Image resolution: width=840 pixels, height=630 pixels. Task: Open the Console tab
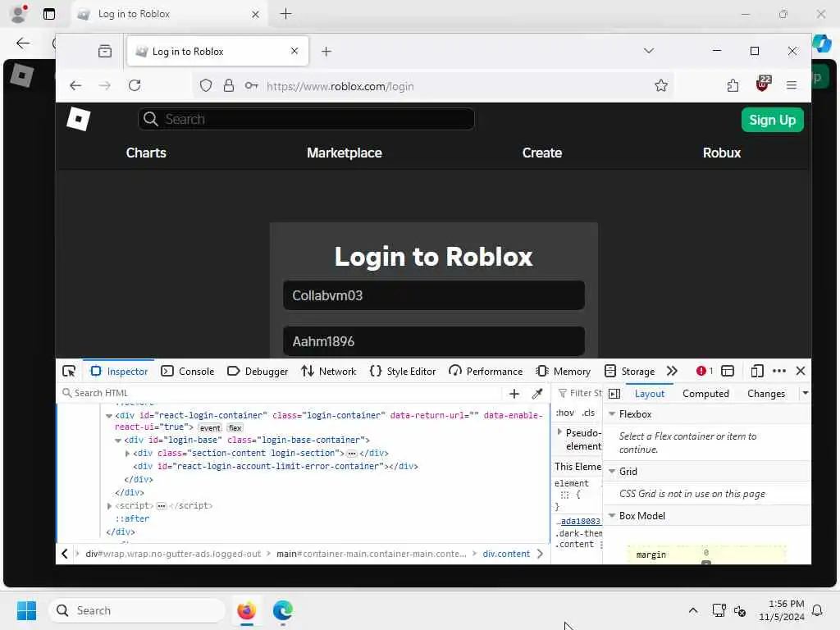pyautogui.click(x=188, y=372)
